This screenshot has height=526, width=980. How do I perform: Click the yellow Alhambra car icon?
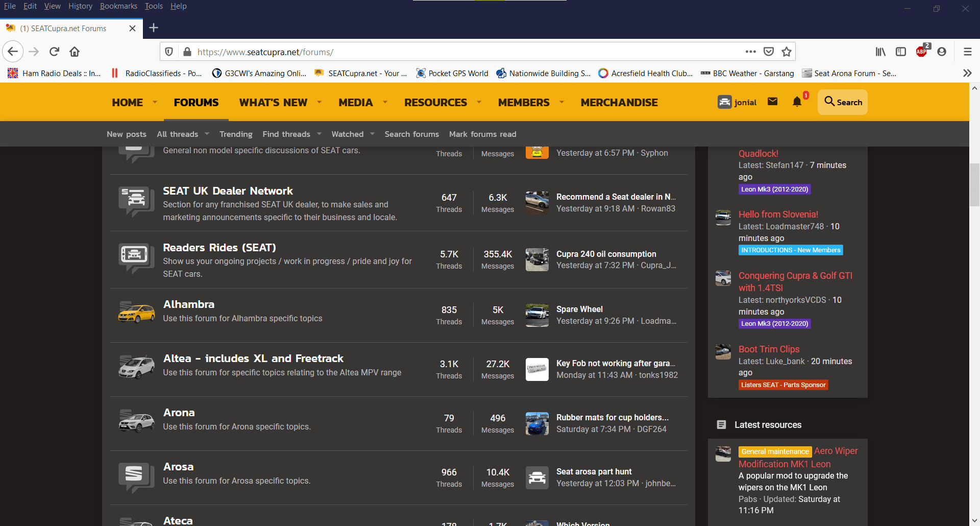[x=136, y=312]
